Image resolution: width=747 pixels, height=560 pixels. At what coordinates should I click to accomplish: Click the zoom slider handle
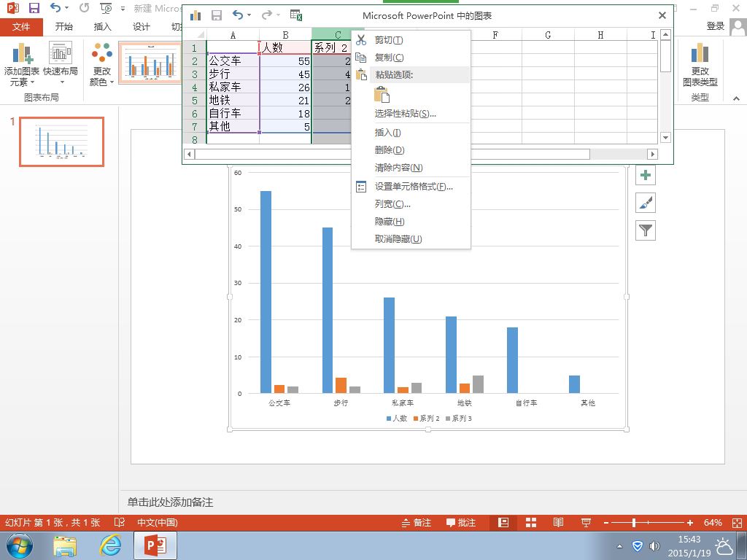pyautogui.click(x=634, y=522)
